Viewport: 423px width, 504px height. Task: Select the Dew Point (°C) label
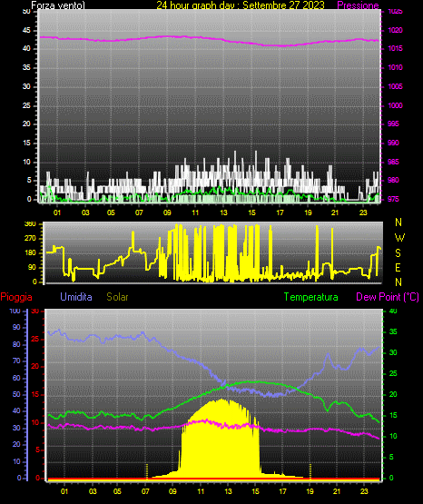[388, 297]
